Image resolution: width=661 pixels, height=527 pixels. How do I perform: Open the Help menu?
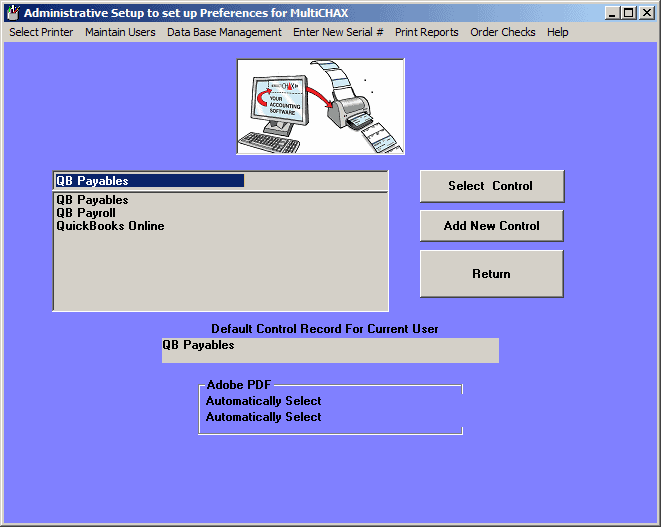558,32
